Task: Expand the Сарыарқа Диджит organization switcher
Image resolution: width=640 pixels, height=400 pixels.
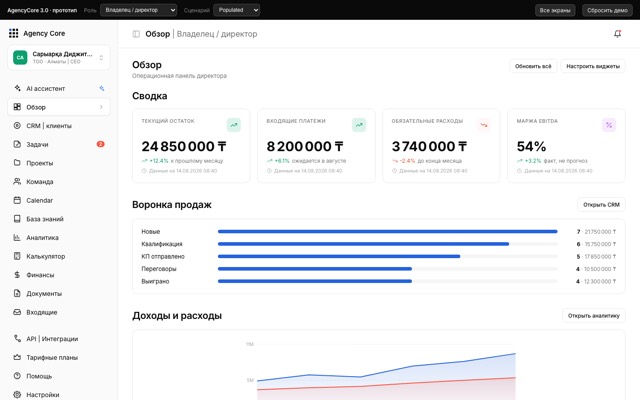Action: [59, 58]
